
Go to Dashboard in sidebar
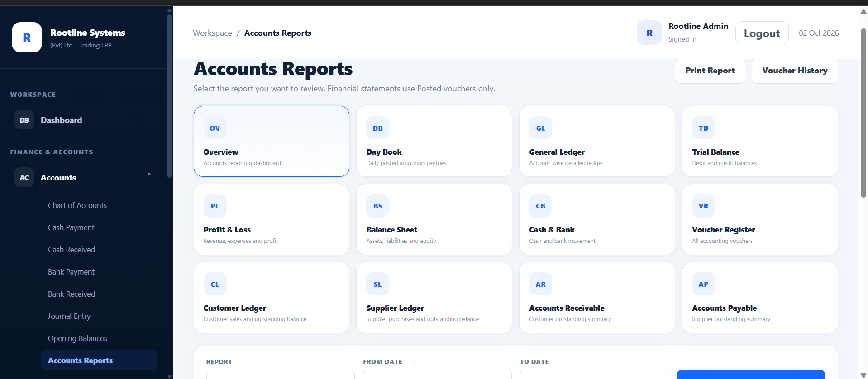coord(62,120)
